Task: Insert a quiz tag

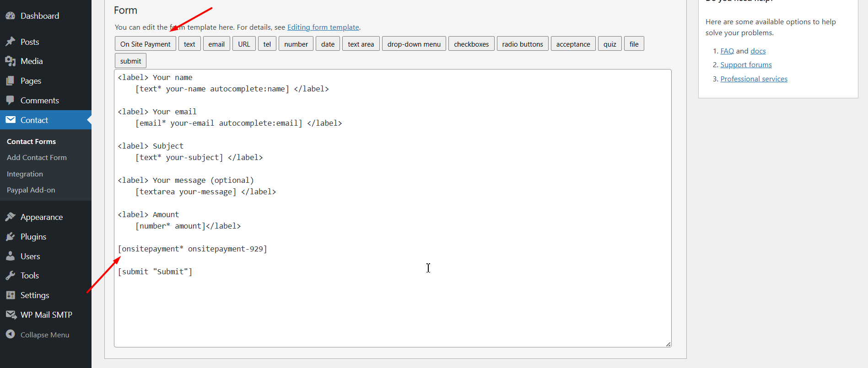Action: point(610,44)
